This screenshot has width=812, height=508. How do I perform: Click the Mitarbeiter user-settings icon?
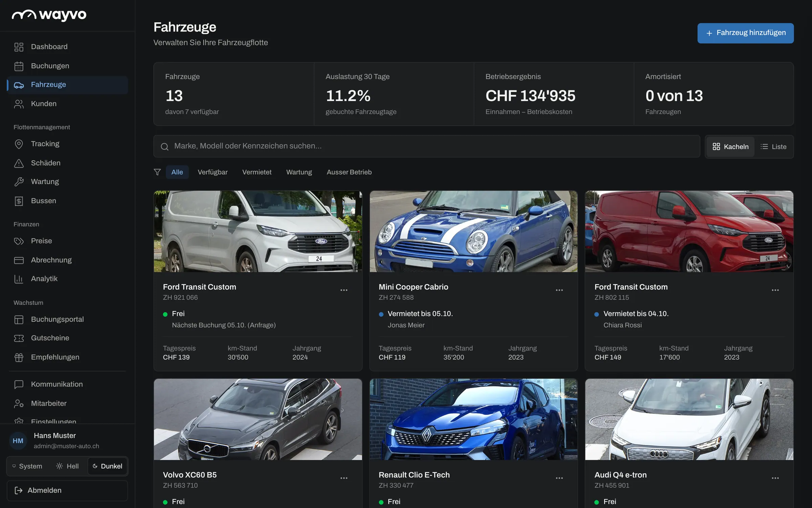pyautogui.click(x=19, y=404)
